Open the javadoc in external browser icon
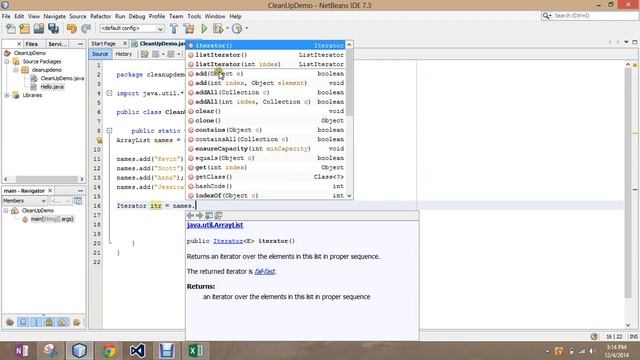640x360 pixels. click(x=209, y=216)
